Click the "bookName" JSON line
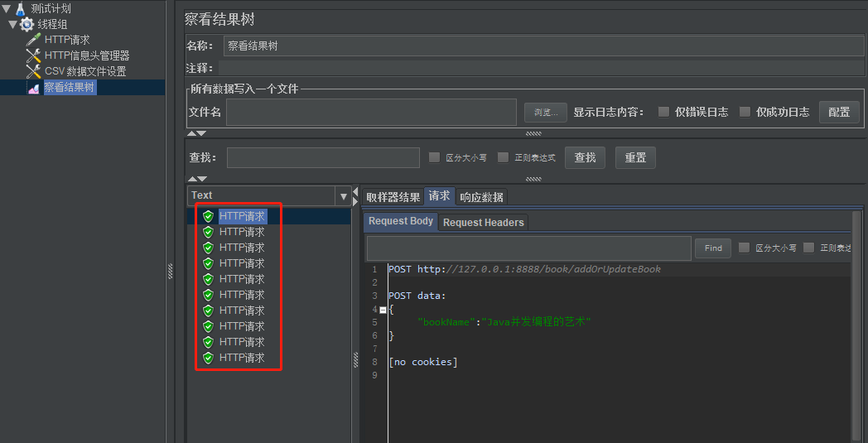Image resolution: width=868 pixels, height=443 pixels. [504, 322]
